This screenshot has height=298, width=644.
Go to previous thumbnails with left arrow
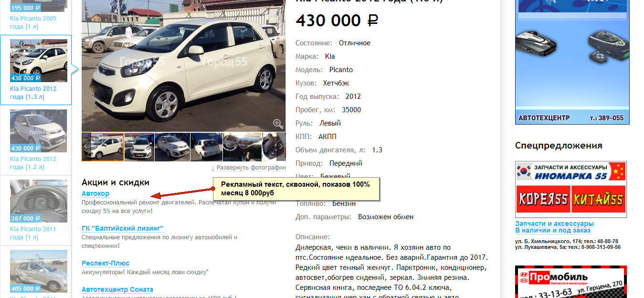coord(86,147)
